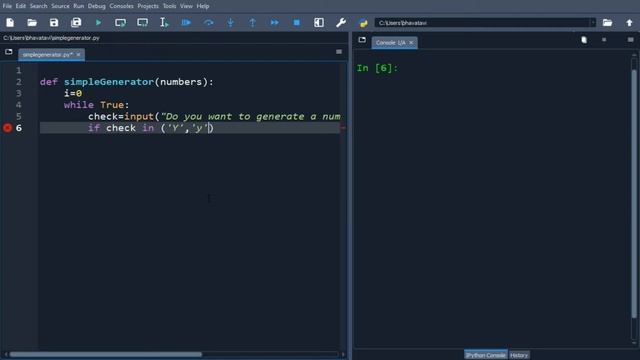
Task: Click line number 2 in the gutter
Action: pos(19,82)
